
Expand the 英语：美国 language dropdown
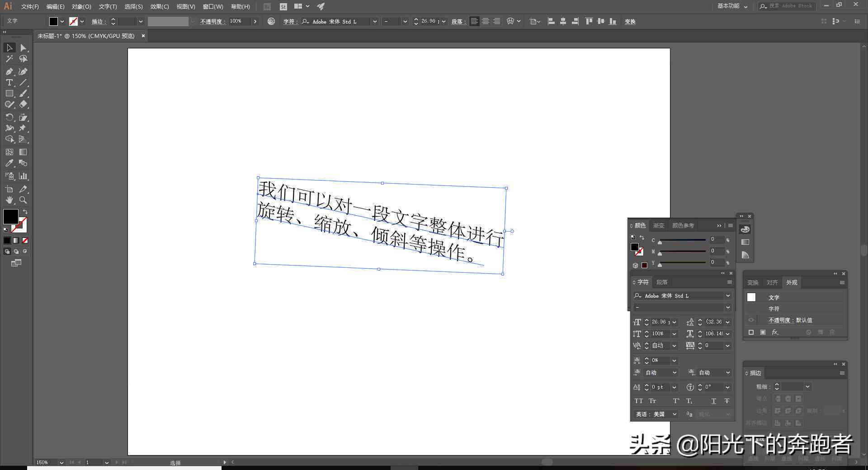tap(674, 414)
